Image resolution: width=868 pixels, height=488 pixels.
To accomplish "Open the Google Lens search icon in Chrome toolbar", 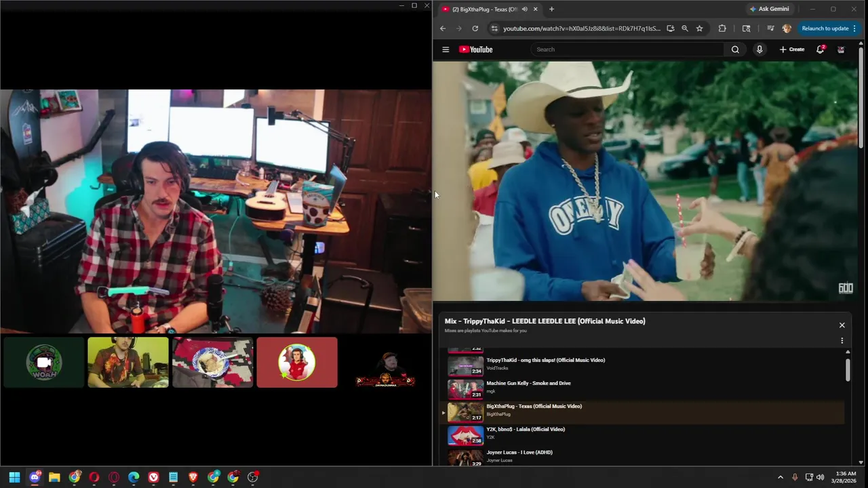I will pos(747,28).
